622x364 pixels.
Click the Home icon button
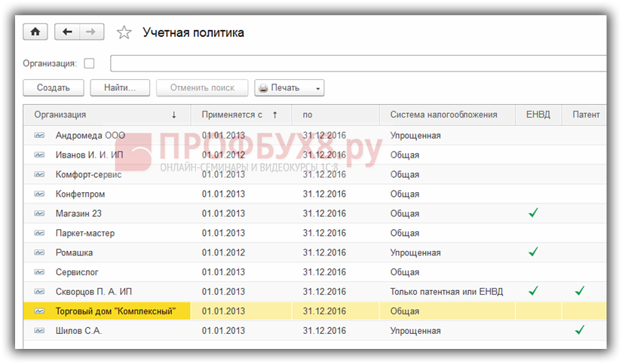(35, 32)
